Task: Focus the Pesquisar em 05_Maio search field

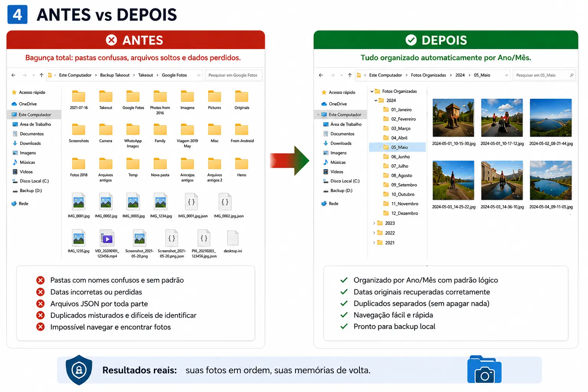Action: 545,75
